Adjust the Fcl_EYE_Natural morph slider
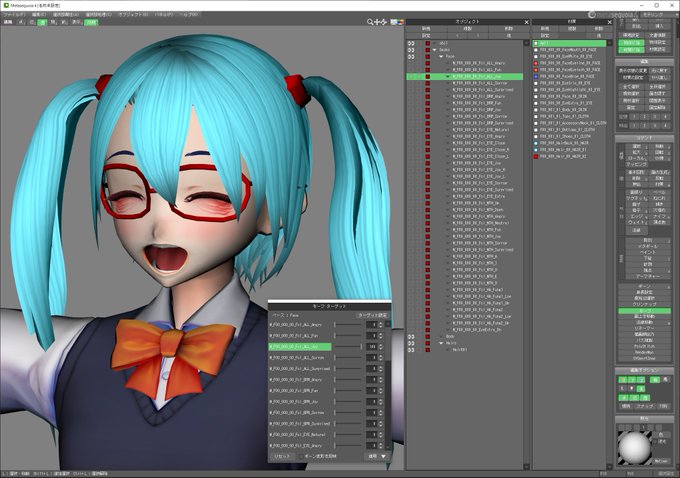This screenshot has width=680, height=478. (348, 434)
